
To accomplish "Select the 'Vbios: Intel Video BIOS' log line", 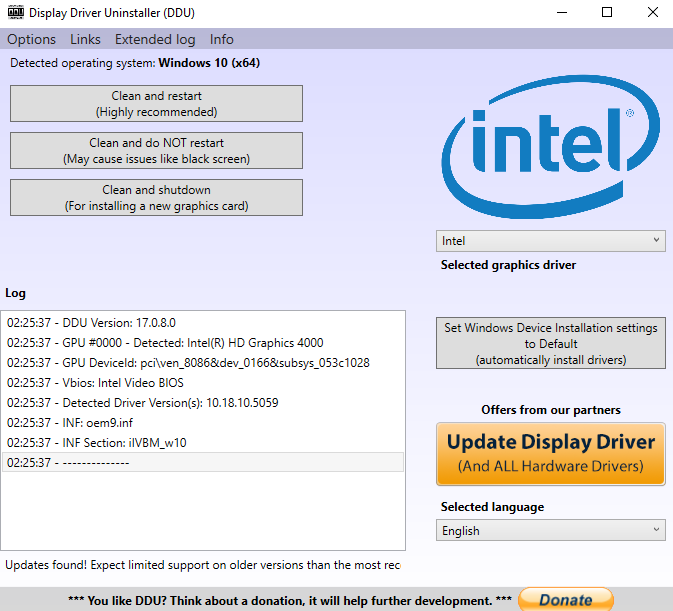I will [x=203, y=383].
